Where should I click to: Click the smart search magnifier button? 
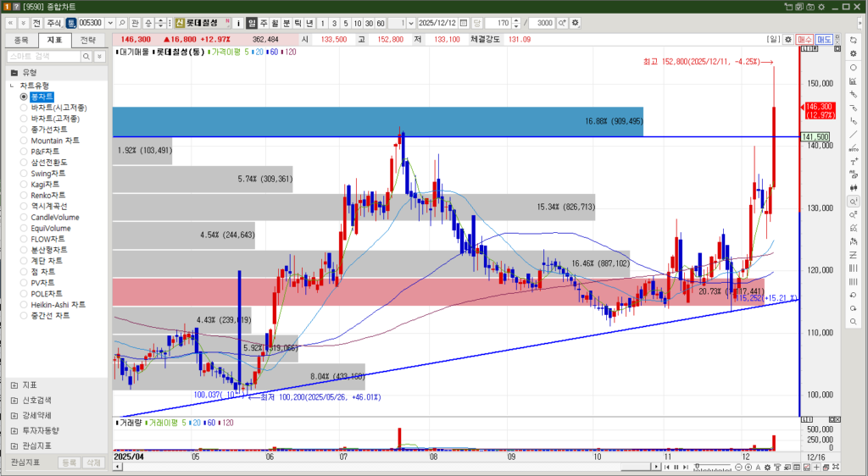tap(86, 56)
